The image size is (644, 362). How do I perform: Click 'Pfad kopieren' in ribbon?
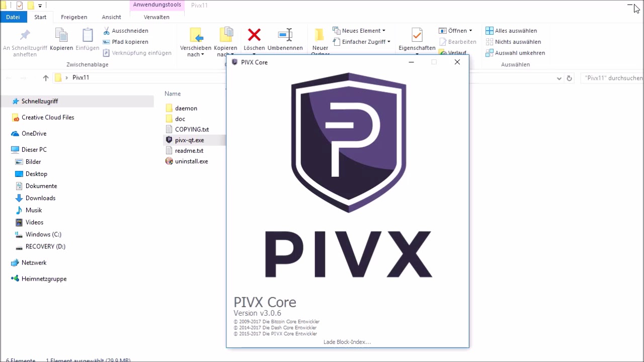tap(125, 42)
